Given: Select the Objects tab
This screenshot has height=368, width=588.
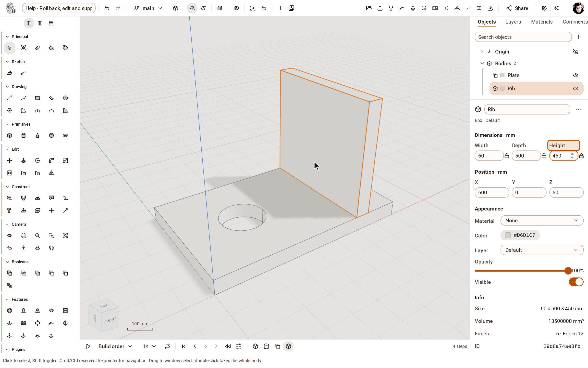Looking at the screenshot, I should (487, 22).
